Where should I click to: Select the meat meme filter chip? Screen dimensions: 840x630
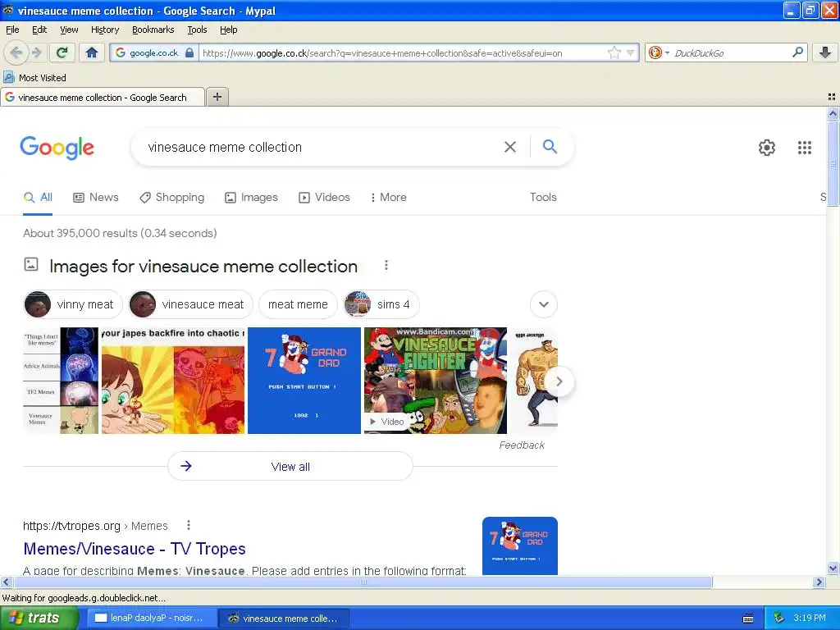[x=298, y=304]
